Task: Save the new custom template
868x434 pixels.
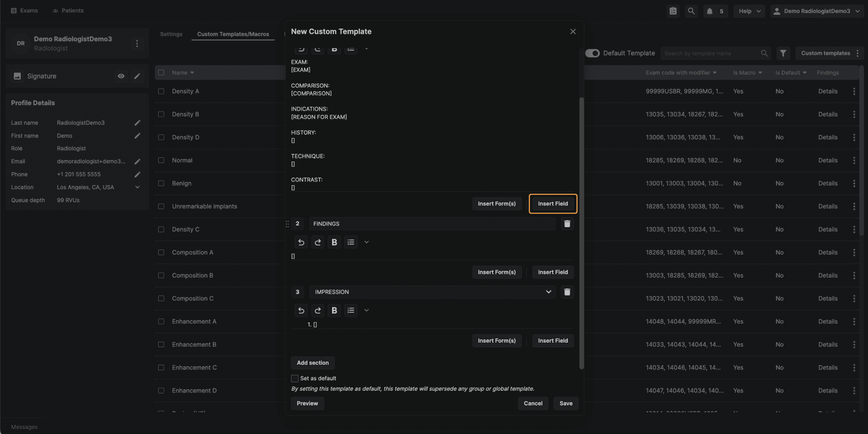Action: tap(566, 404)
